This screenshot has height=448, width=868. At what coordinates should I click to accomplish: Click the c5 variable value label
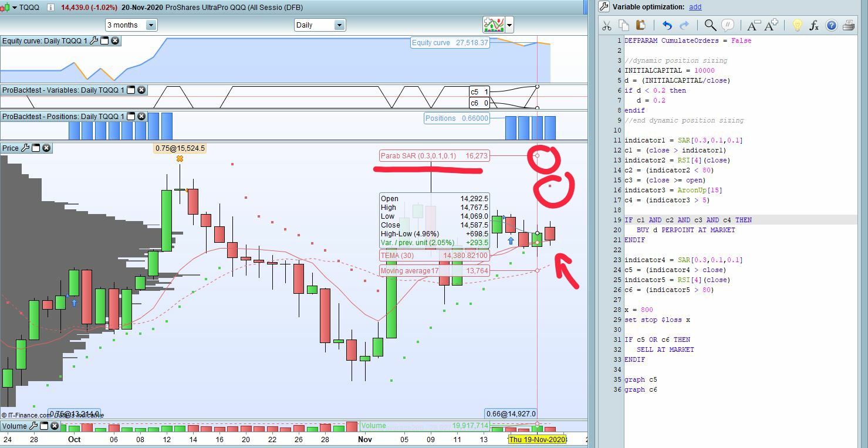point(479,92)
